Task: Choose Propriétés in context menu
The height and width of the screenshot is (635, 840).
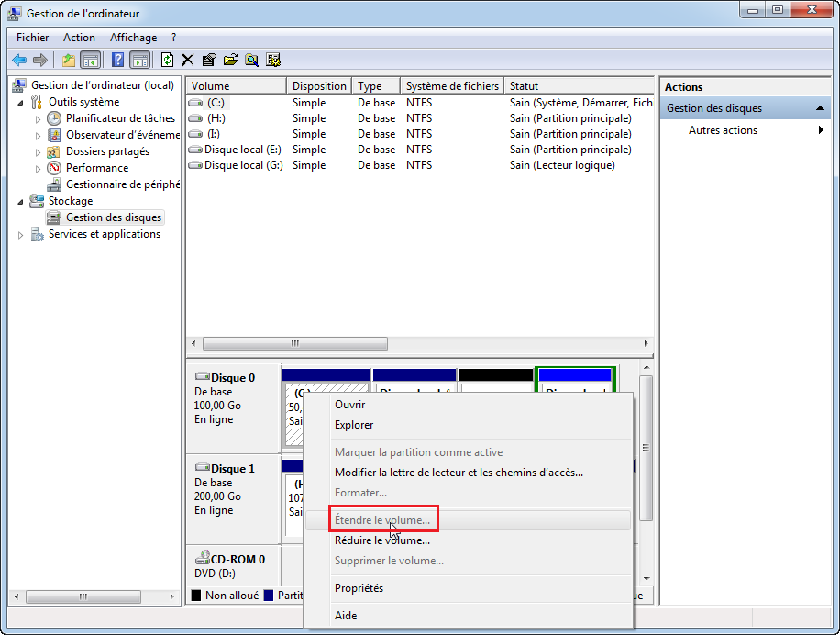Action: click(x=468, y=588)
